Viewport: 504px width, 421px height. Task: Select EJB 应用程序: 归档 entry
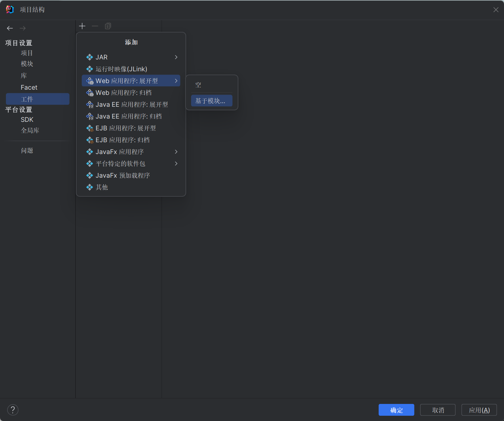[x=131, y=140]
